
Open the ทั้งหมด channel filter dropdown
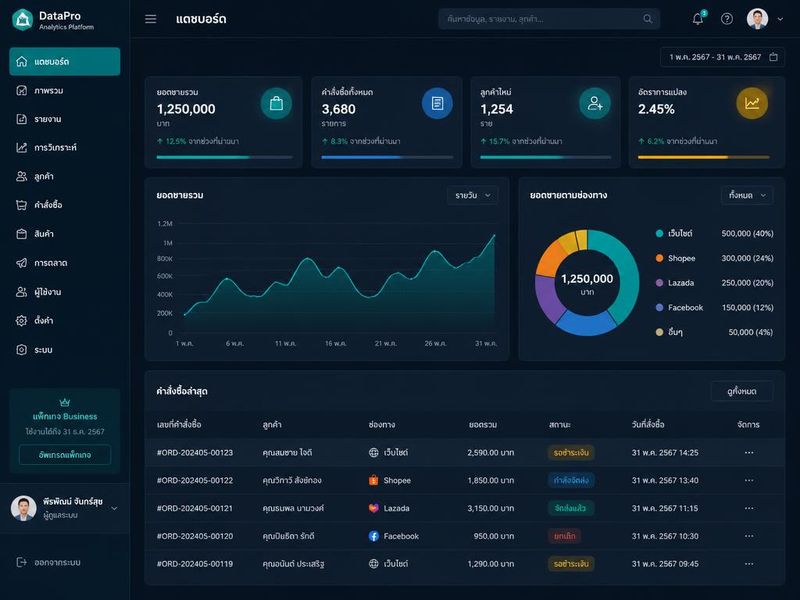[747, 195]
